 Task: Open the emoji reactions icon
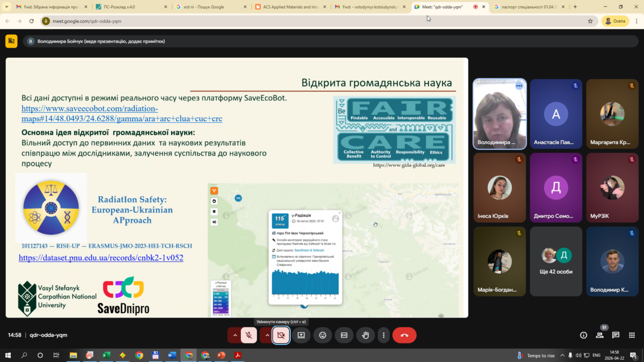tap(323, 335)
